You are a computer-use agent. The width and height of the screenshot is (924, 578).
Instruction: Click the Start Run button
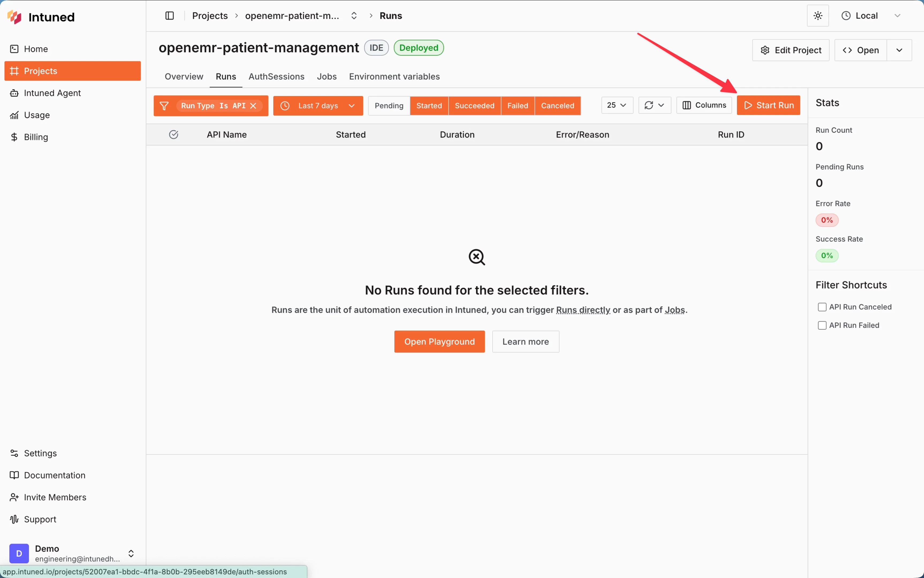(769, 105)
